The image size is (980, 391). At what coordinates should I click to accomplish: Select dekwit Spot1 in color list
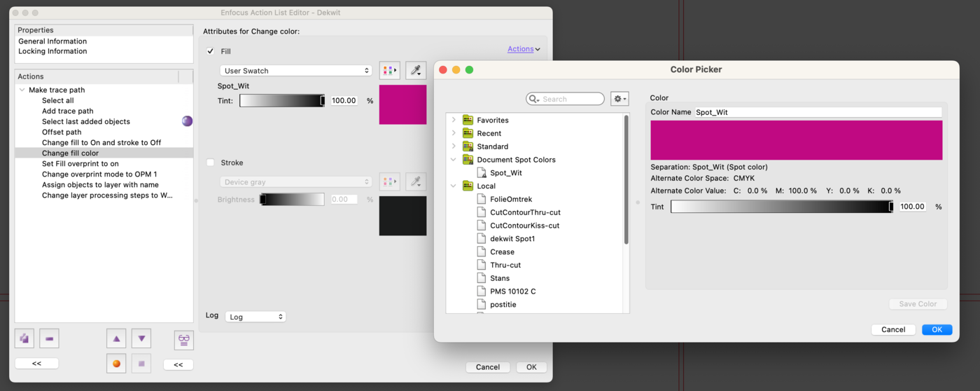tap(512, 239)
